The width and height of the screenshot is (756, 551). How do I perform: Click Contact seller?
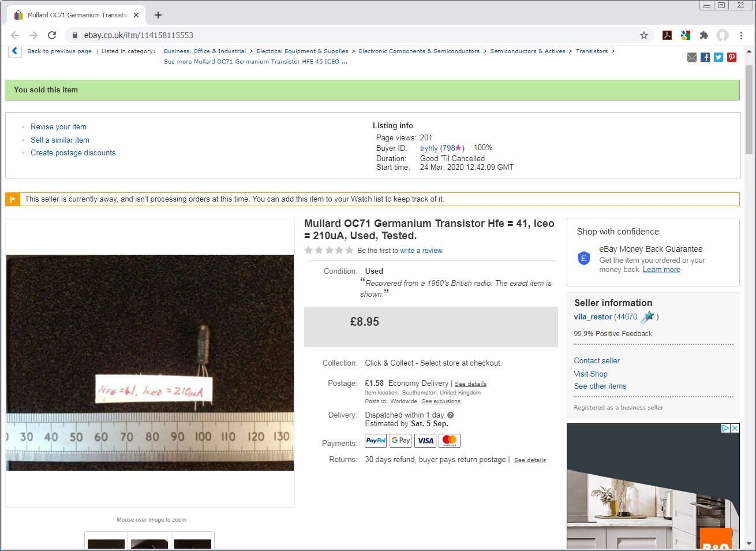(597, 361)
